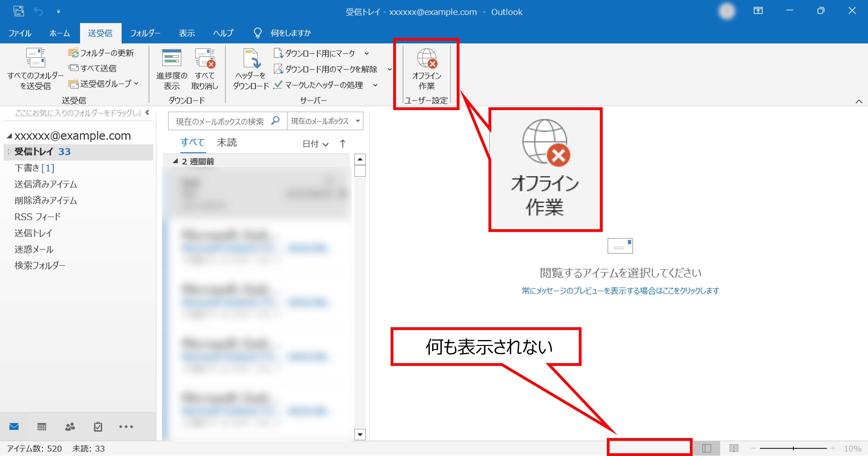Image resolution: width=868 pixels, height=456 pixels.
Task: Click フォルダーの更新 button
Action: pos(101,53)
